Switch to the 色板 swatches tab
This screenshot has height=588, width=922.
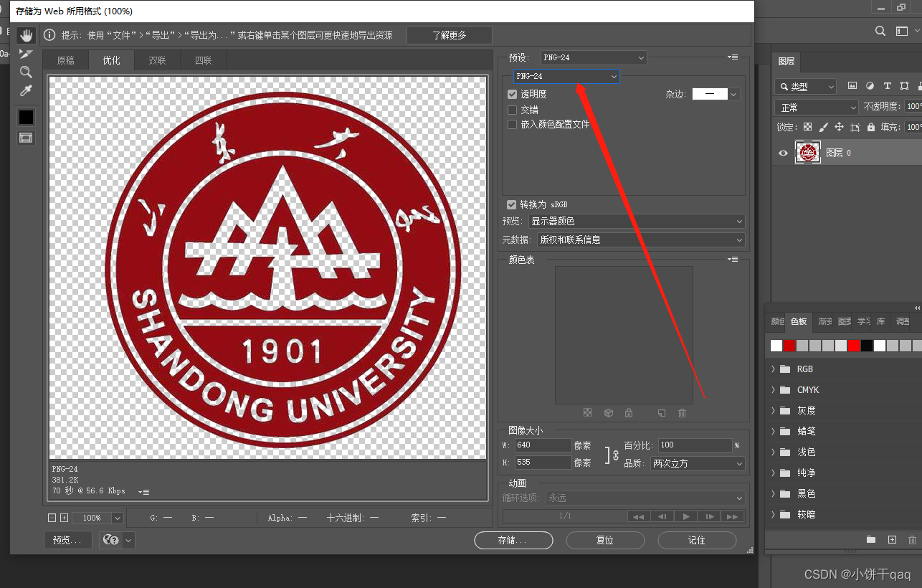coord(799,321)
